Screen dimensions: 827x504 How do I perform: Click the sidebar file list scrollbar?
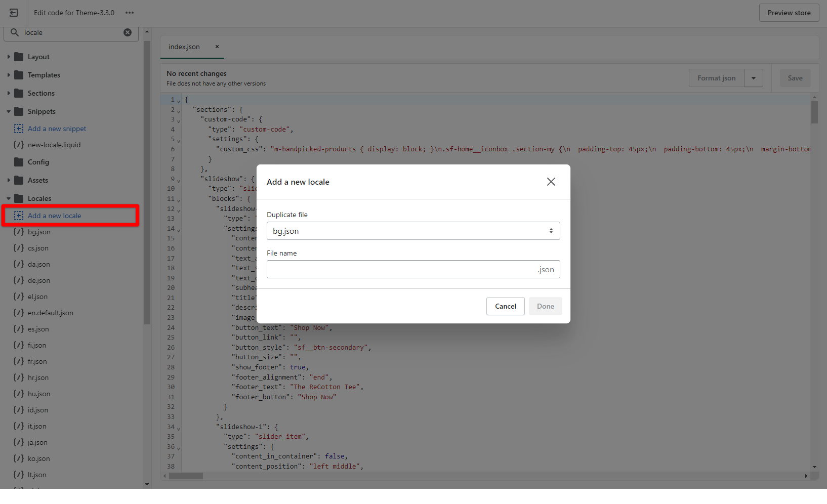coord(147,182)
